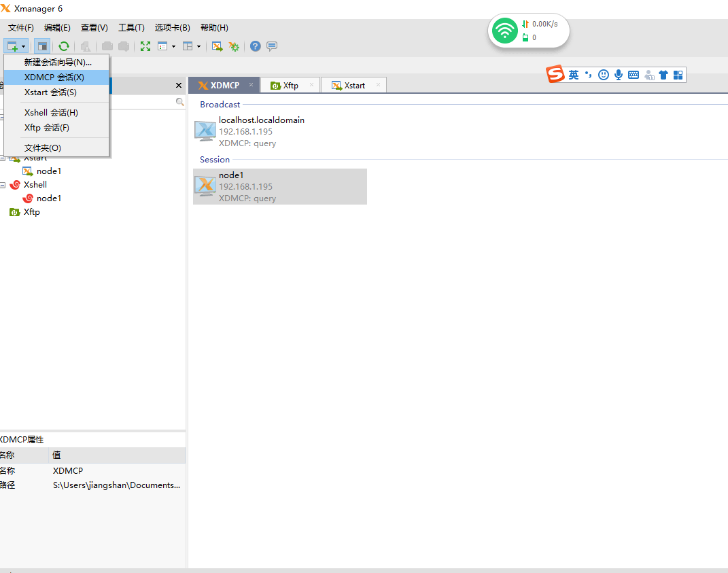Open the layout dropdown arrow

(198, 46)
